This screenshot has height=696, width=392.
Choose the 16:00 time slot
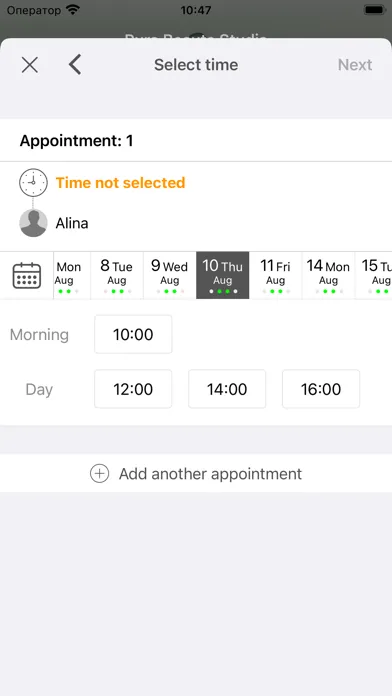pyautogui.click(x=321, y=389)
